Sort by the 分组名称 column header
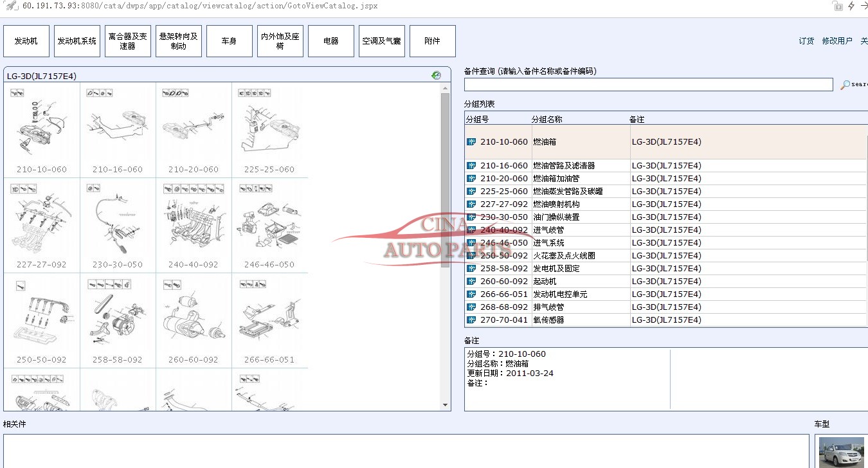 tap(547, 120)
